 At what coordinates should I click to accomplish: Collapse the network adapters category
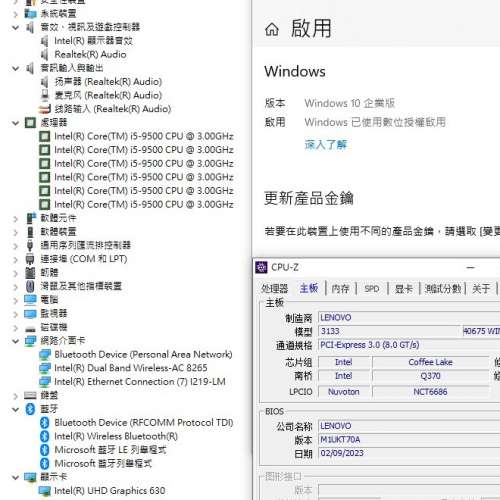click(15, 341)
